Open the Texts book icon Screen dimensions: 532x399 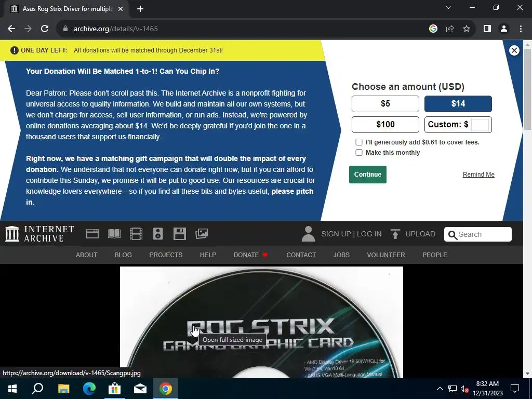114,234
